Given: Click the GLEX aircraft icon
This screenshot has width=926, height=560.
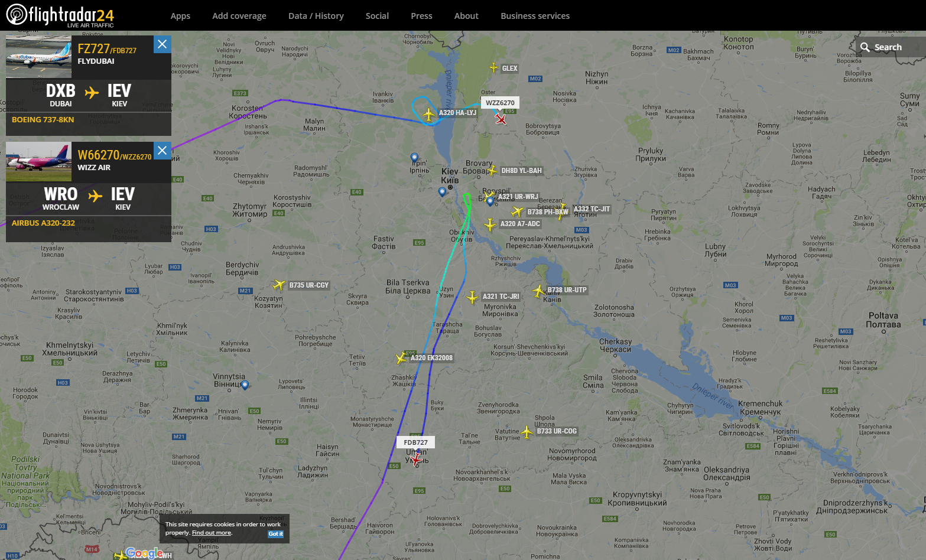Looking at the screenshot, I should 494,68.
